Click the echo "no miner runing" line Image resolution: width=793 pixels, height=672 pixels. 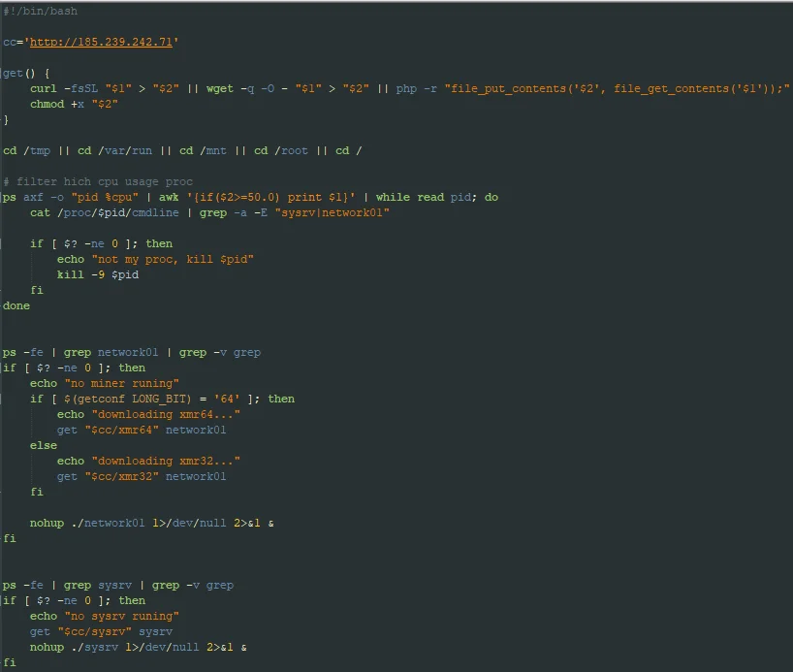(104, 384)
